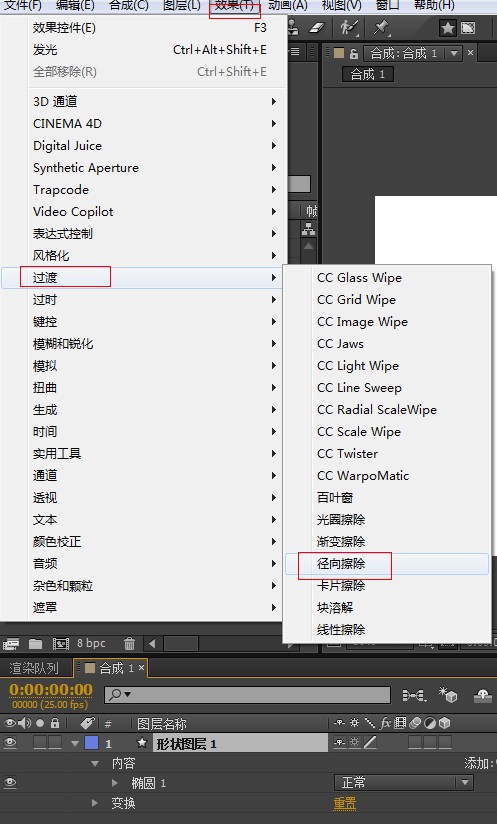Select the Eraser tool in toolbar
Viewport: 497px width, 824px height.
pyautogui.click(x=317, y=28)
